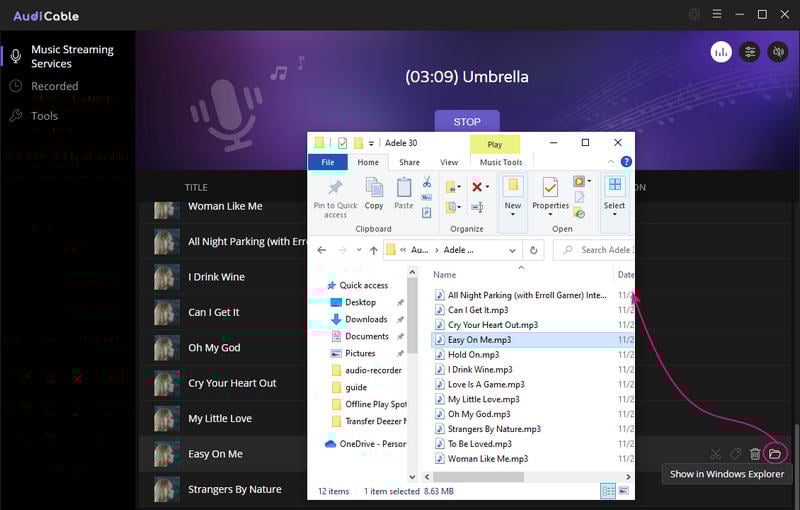800x510 pixels.
Task: Click Cry Your Heart Out album thumbnail
Action: [x=167, y=383]
